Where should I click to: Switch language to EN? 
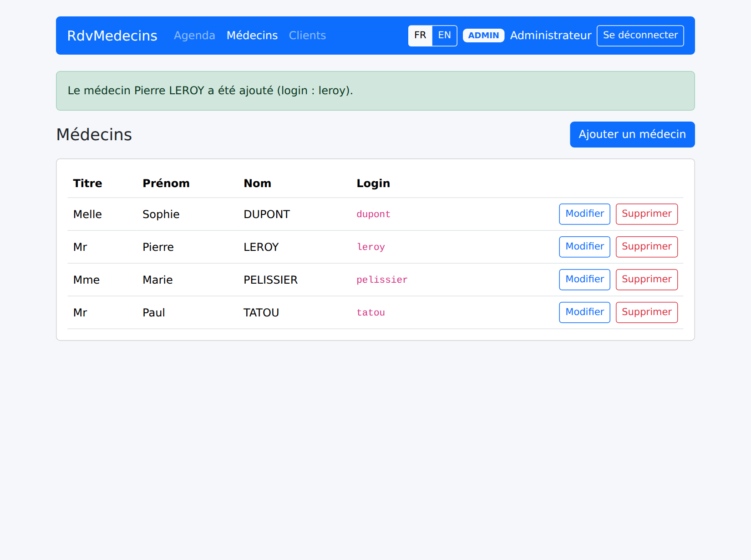pos(445,36)
